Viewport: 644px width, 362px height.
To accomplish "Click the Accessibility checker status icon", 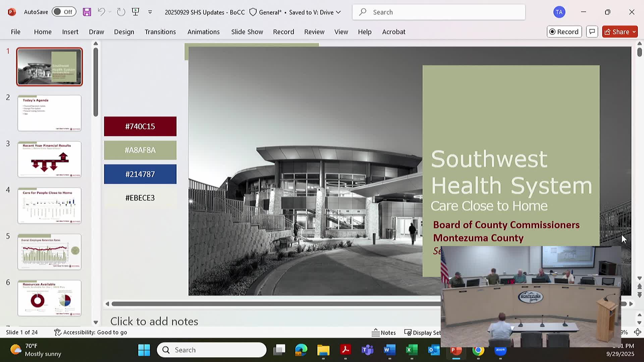I will [x=58, y=333].
